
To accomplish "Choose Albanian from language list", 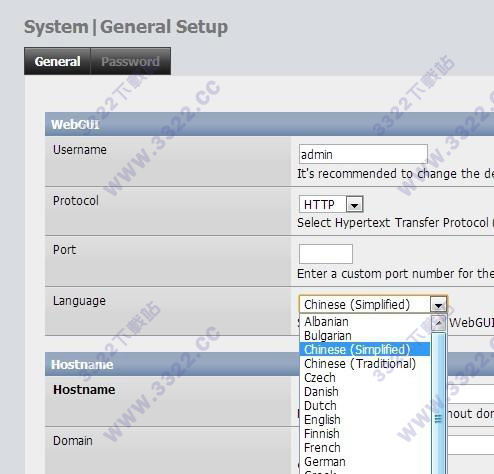I will [365, 322].
